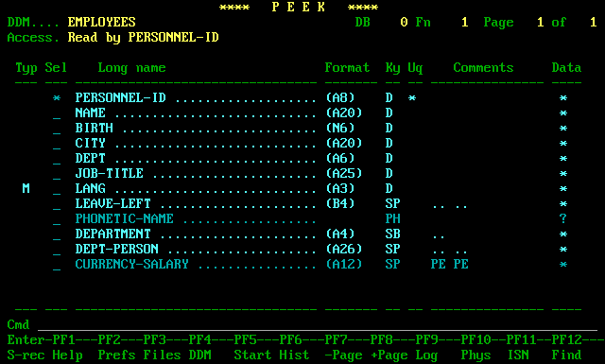Click the DEPT-PERSON field name

point(117,249)
